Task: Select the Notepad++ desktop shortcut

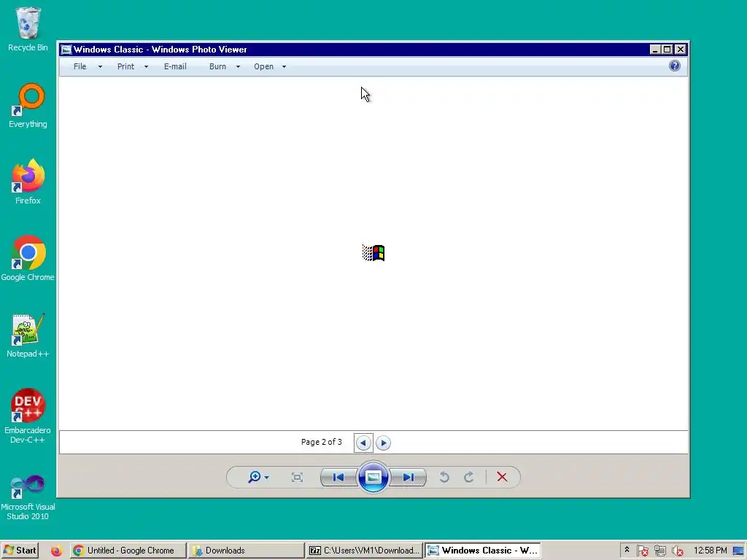Action: pos(28,335)
